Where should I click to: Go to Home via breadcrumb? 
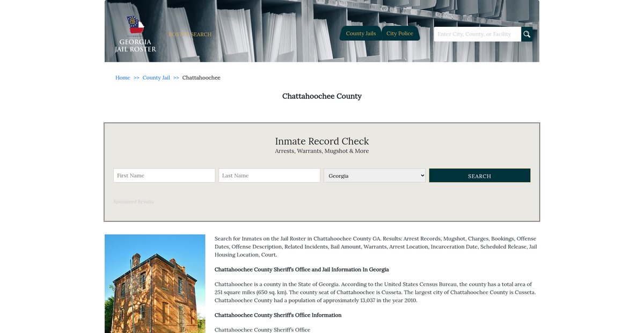[x=122, y=78]
